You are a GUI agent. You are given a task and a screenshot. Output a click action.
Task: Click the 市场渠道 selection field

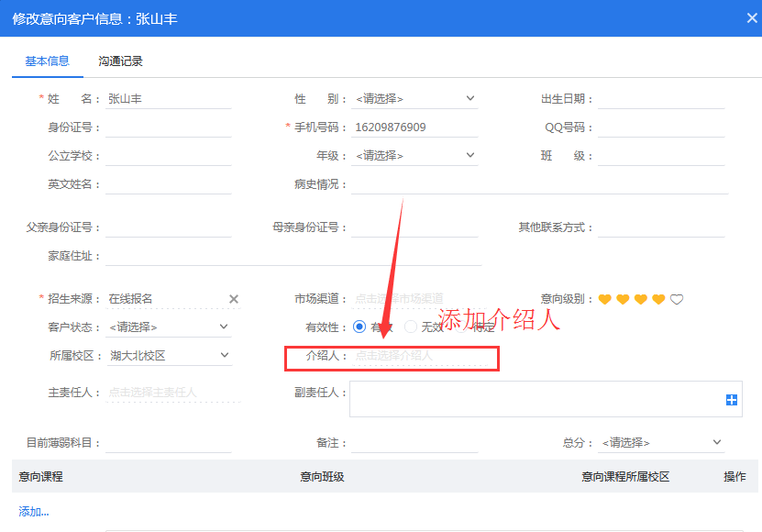[x=417, y=299]
